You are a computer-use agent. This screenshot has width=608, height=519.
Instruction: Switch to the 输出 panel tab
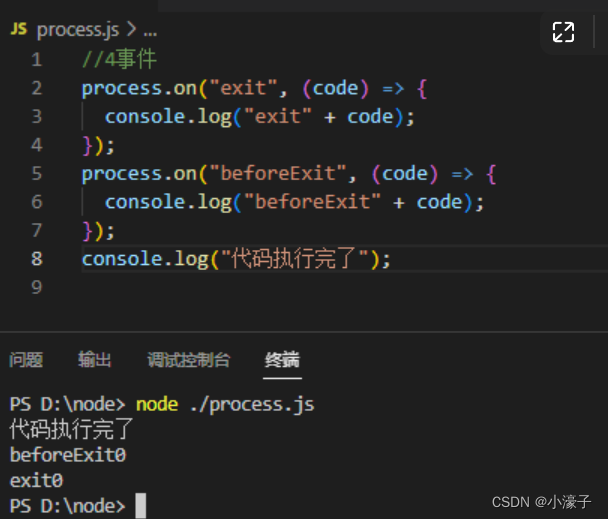point(95,360)
